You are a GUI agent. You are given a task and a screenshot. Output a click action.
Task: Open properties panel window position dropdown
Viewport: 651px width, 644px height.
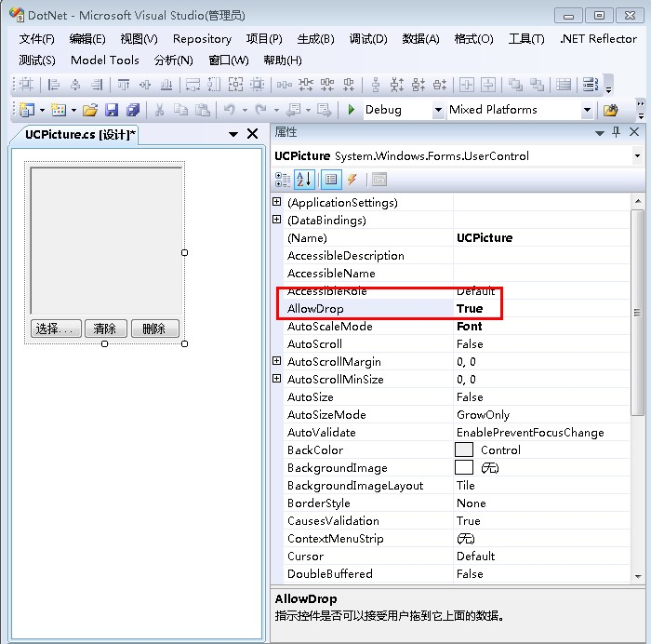click(599, 133)
